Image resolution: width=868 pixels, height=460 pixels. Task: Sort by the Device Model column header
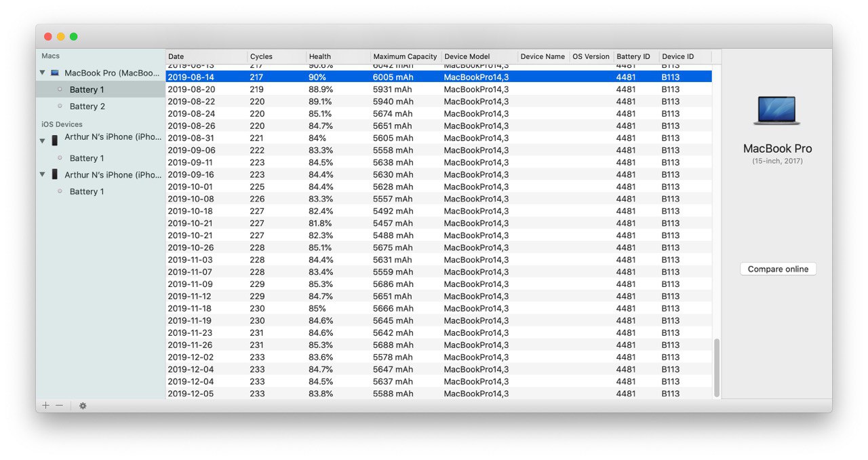(x=479, y=56)
